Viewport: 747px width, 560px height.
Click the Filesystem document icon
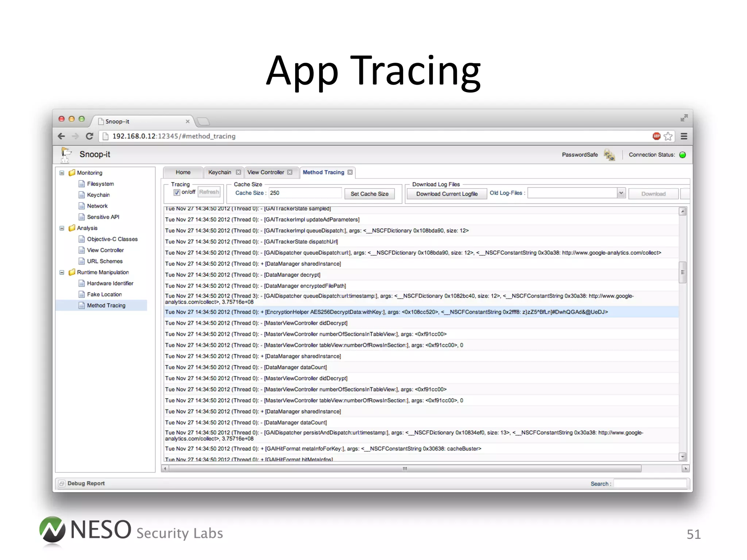click(82, 184)
